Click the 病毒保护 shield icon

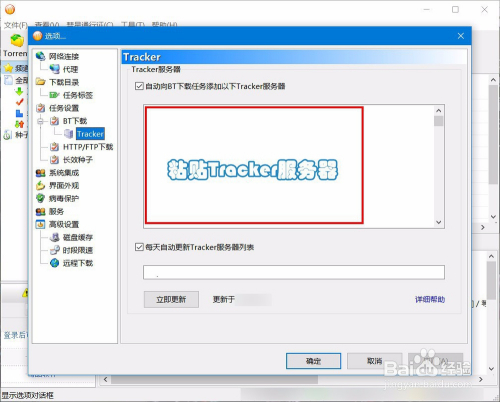[40, 198]
